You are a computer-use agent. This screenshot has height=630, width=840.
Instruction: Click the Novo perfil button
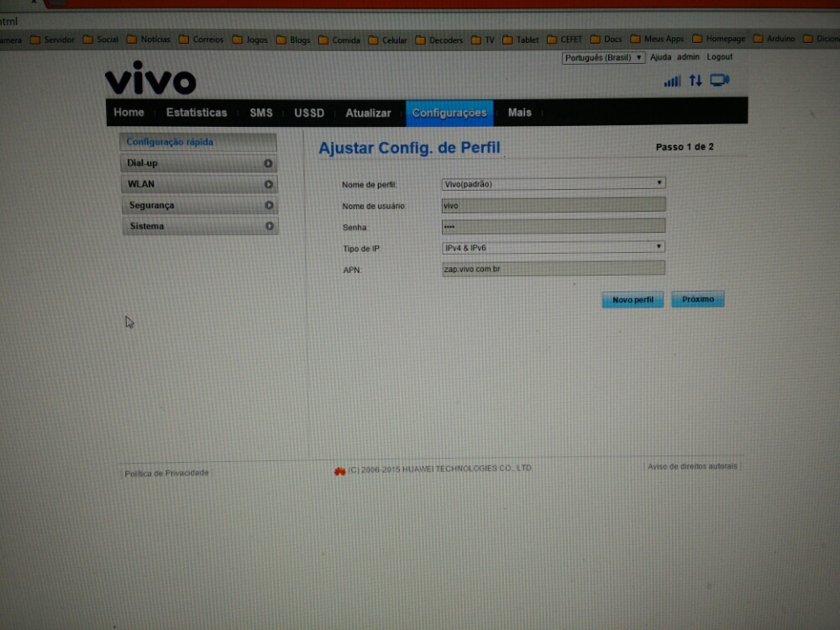coord(633,300)
